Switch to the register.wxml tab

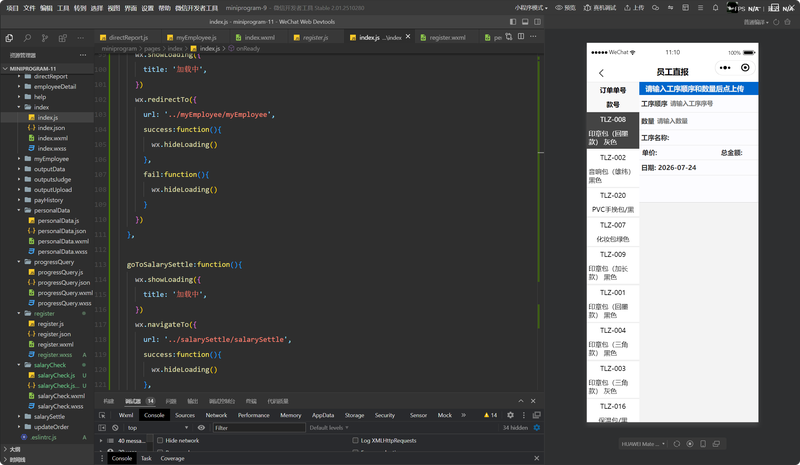[x=447, y=38]
